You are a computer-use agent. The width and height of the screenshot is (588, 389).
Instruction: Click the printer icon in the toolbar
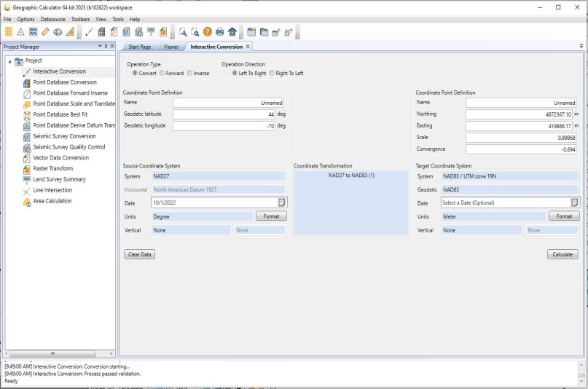219,31
